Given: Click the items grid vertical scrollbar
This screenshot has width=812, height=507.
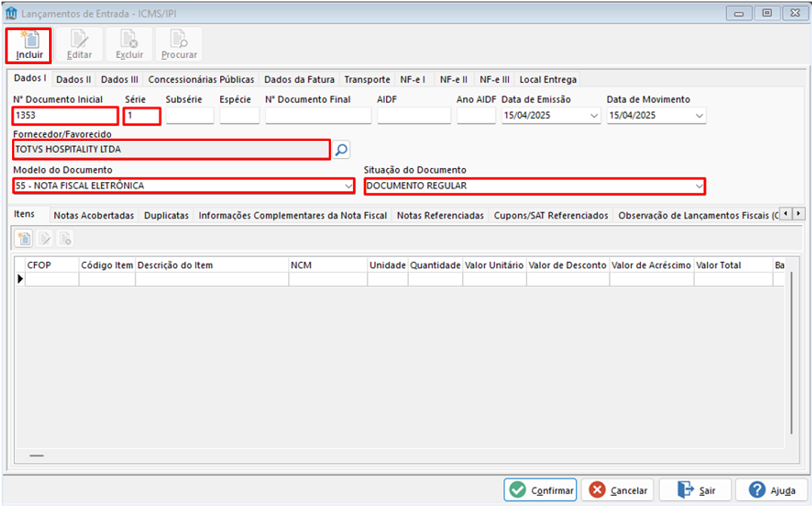Looking at the screenshot, I should pos(792,353).
